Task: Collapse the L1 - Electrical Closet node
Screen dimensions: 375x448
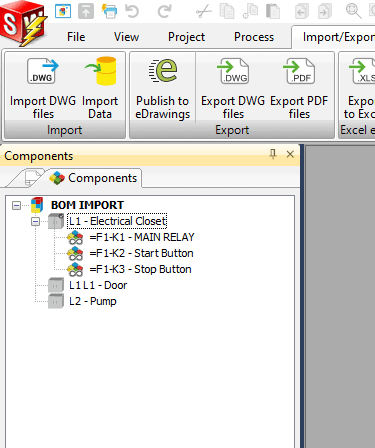Action: pos(35,221)
